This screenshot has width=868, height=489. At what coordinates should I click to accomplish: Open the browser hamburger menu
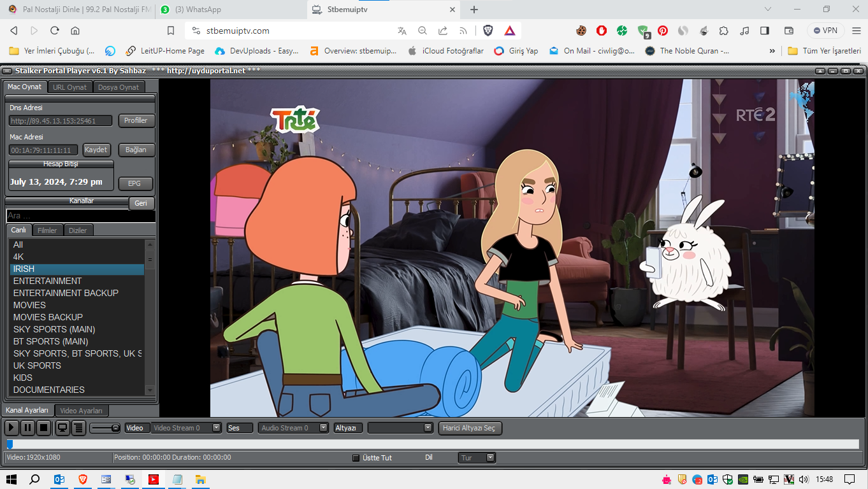856,31
